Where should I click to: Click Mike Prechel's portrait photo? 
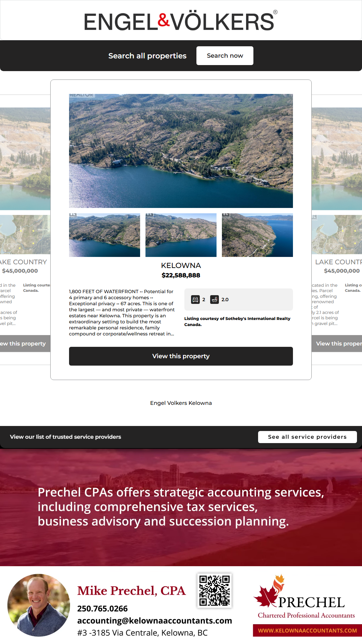click(39, 605)
